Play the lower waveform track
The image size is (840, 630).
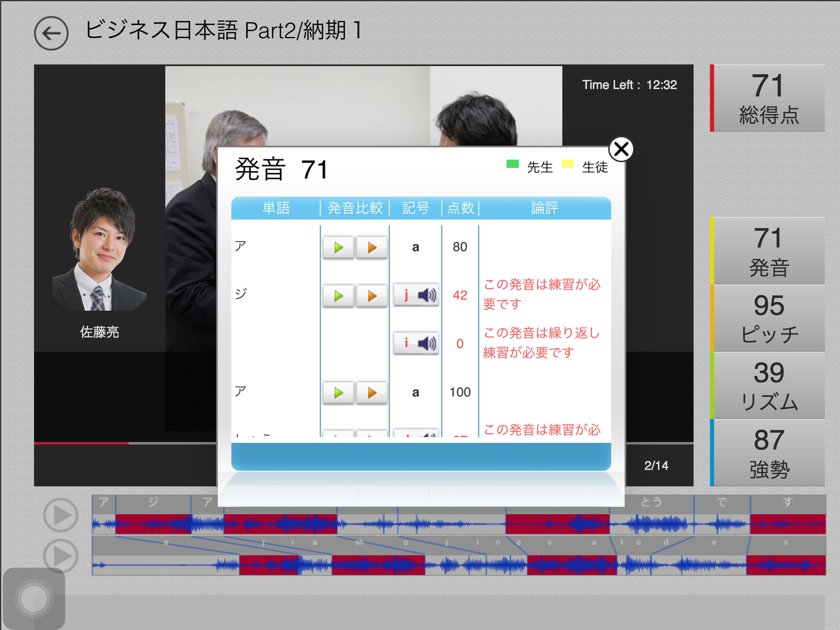pos(61,556)
